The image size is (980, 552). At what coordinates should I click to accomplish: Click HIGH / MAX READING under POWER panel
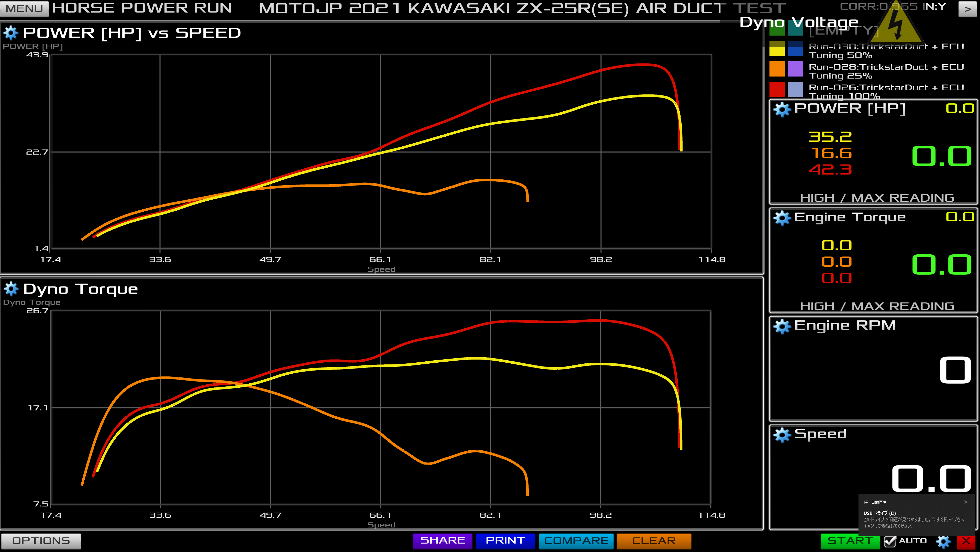(x=877, y=198)
